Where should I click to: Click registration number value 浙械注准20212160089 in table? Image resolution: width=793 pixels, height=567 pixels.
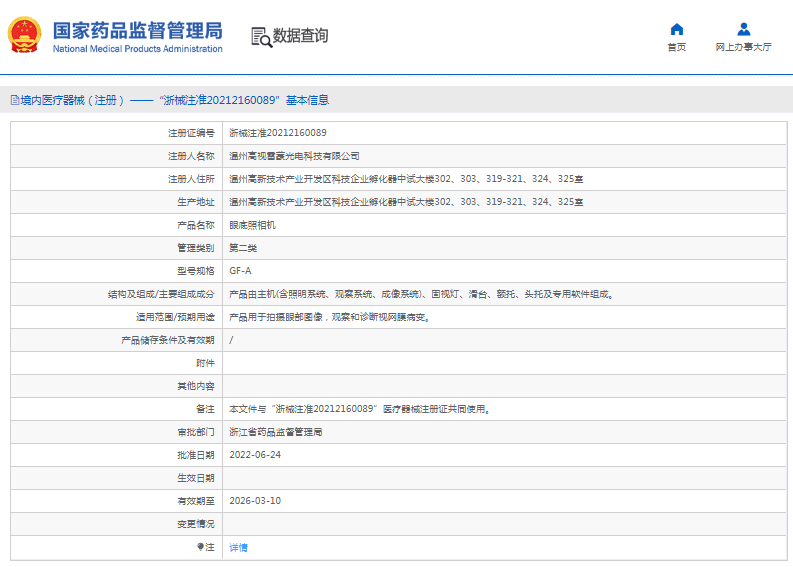click(x=277, y=132)
